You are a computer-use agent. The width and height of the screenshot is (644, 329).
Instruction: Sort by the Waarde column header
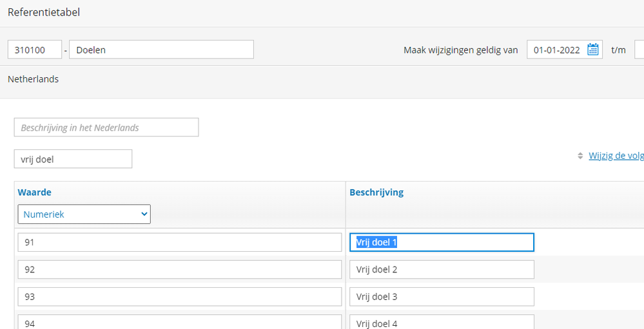coord(35,193)
